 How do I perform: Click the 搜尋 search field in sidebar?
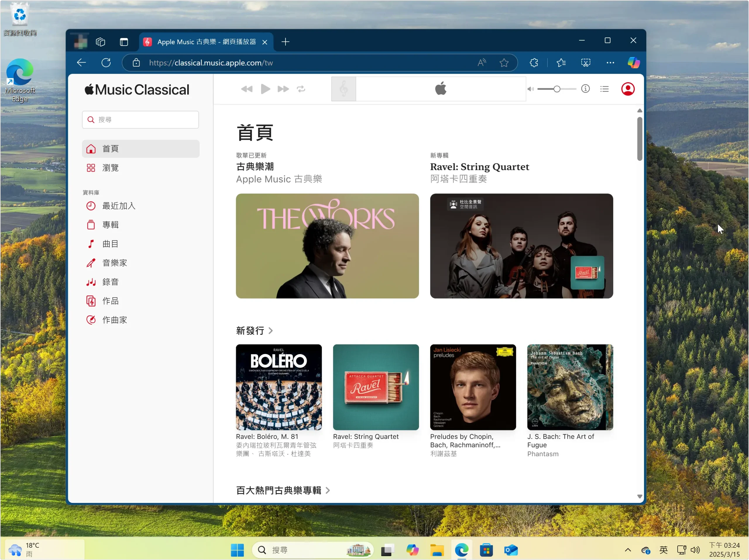pyautogui.click(x=140, y=119)
